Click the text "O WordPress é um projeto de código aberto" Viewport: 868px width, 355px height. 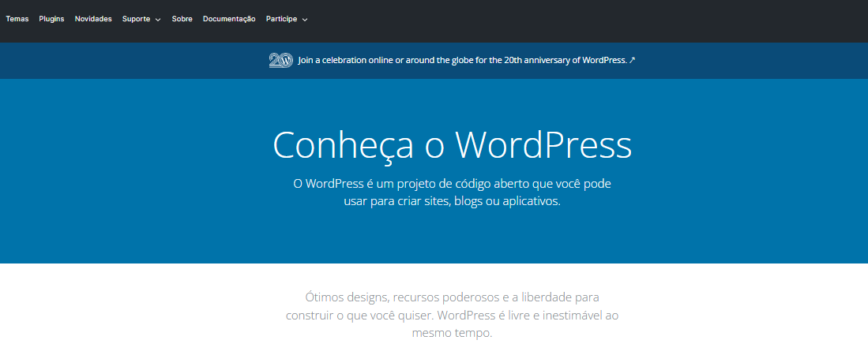pos(411,183)
